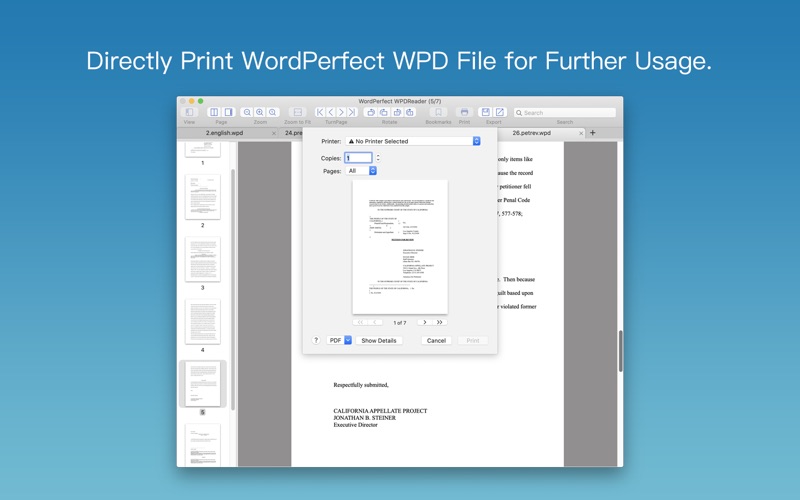Screen dimensions: 800x500
Task: Click the print preview page image
Action: point(400,247)
